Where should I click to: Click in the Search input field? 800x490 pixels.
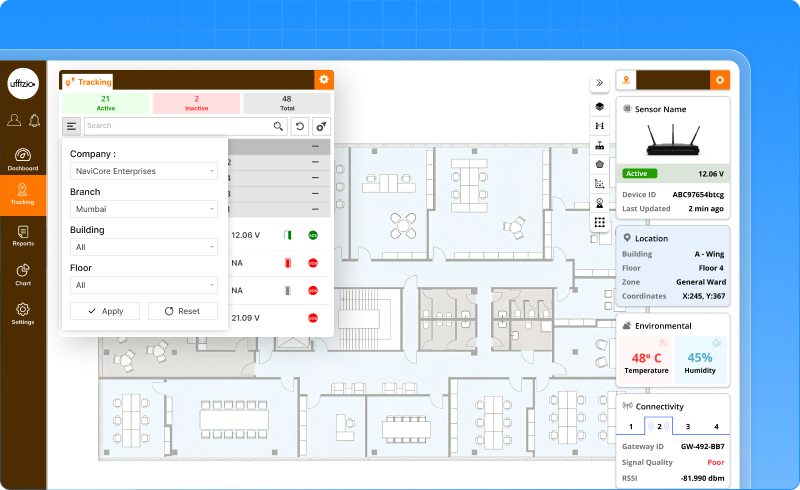tap(177, 126)
